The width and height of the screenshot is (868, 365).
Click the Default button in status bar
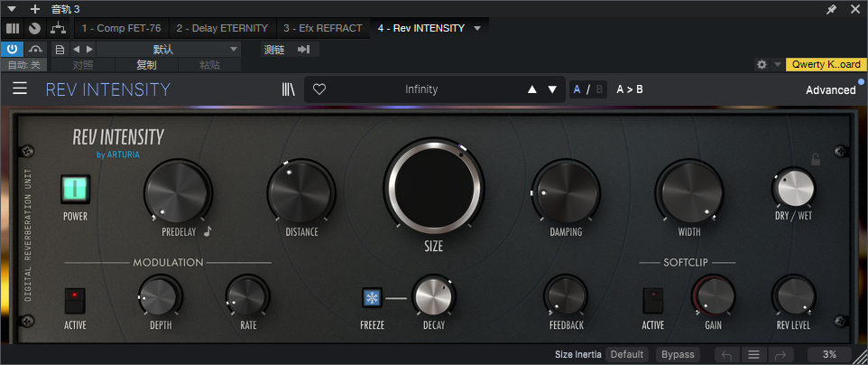(627, 354)
